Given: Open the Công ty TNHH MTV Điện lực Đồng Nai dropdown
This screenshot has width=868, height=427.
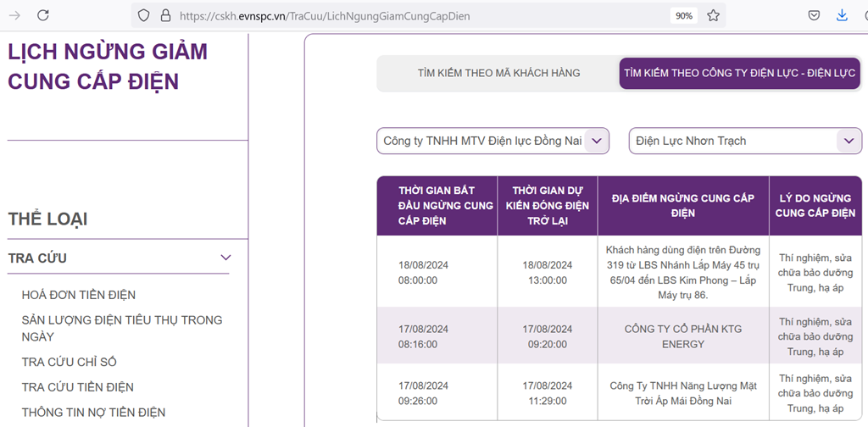Looking at the screenshot, I should (492, 141).
